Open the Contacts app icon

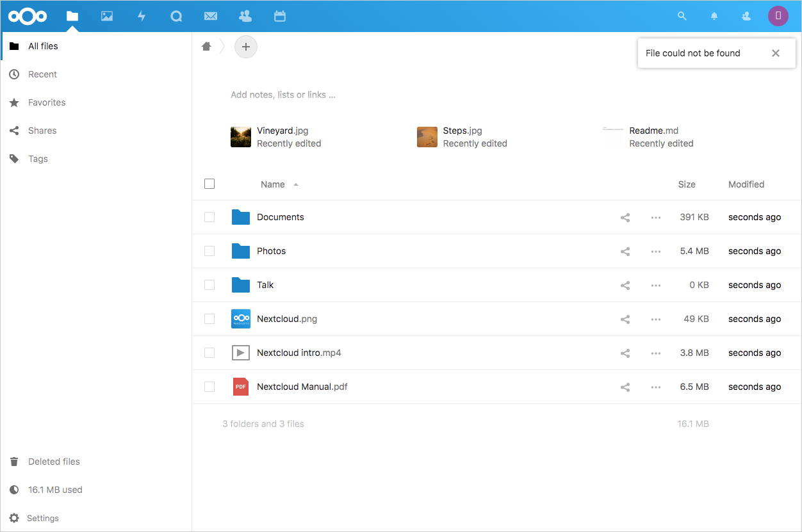(x=245, y=16)
